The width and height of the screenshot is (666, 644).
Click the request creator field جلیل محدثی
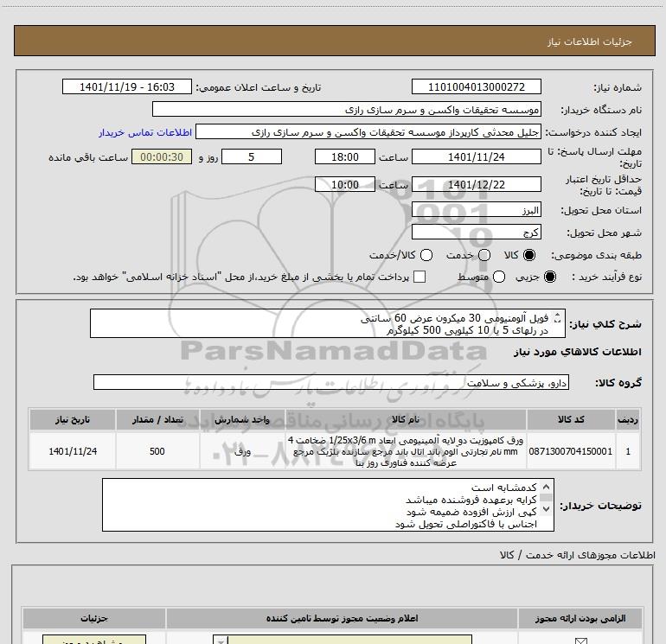point(368,132)
